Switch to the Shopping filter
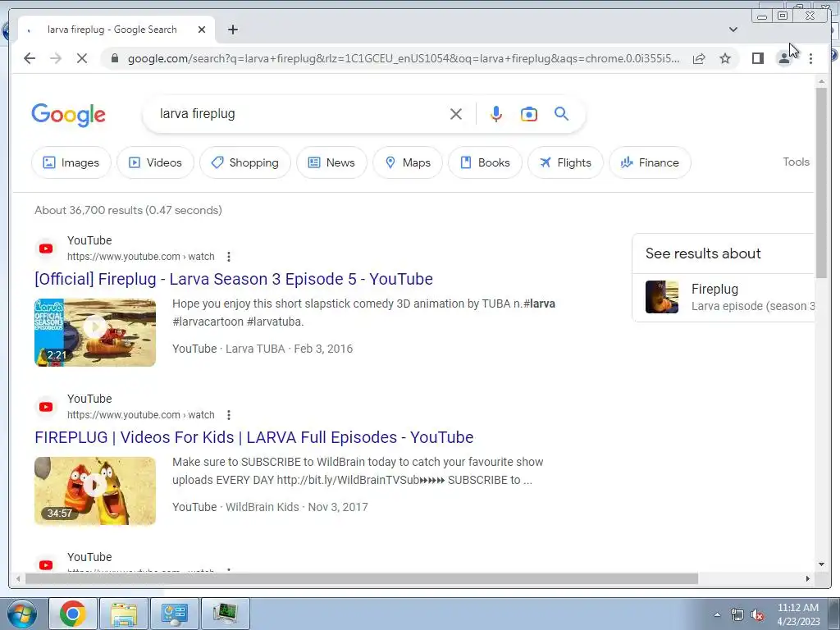The width and height of the screenshot is (840, 630). pos(245,162)
